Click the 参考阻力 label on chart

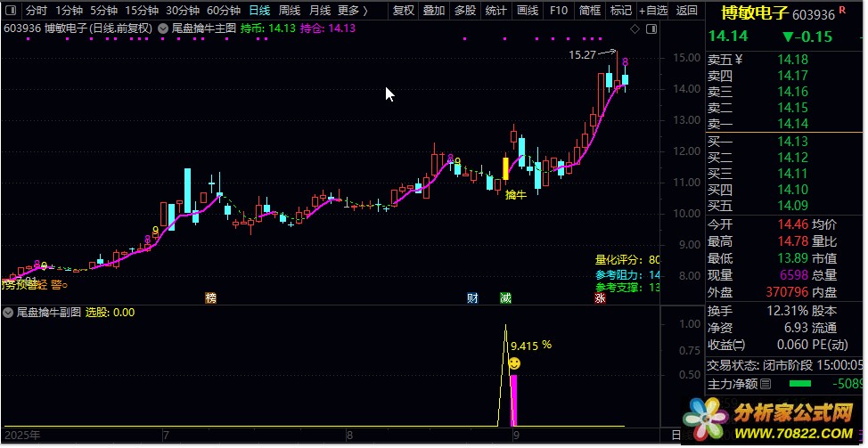[x=620, y=275]
